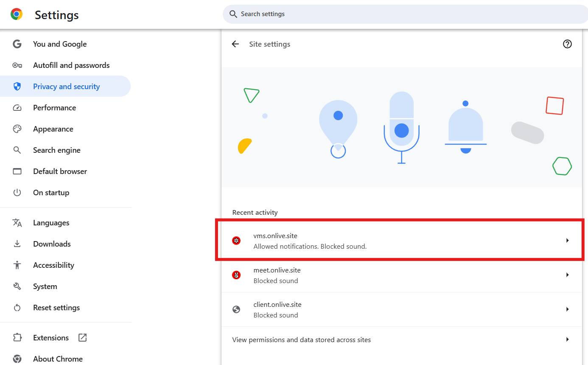The height and width of the screenshot is (365, 588).
Task: Expand meet.onlive.site permissions arrow
Action: 567,275
